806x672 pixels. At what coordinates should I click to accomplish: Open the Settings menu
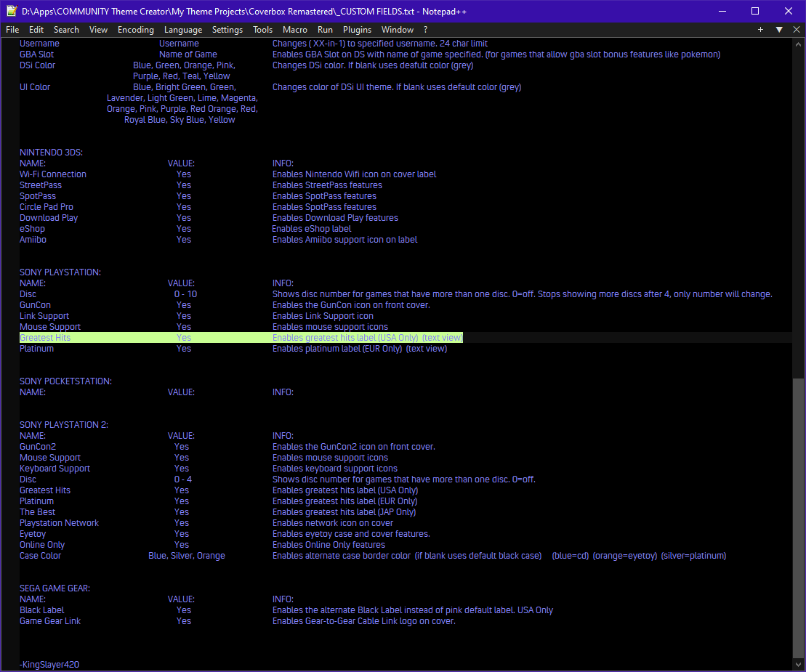(227, 30)
